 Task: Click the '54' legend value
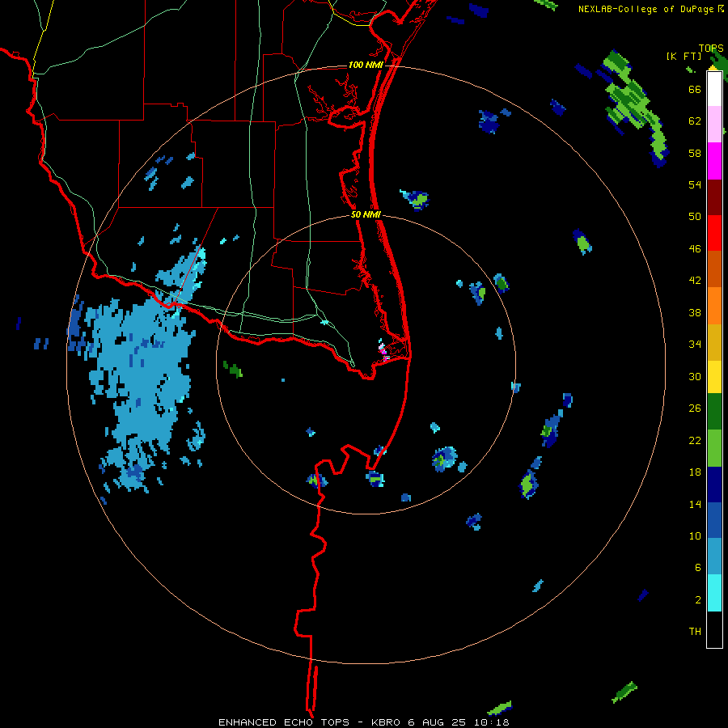click(695, 184)
